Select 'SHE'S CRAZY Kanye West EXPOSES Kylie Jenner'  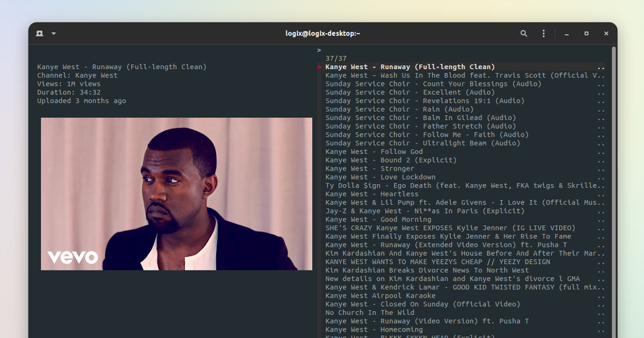pyautogui.click(x=465, y=228)
